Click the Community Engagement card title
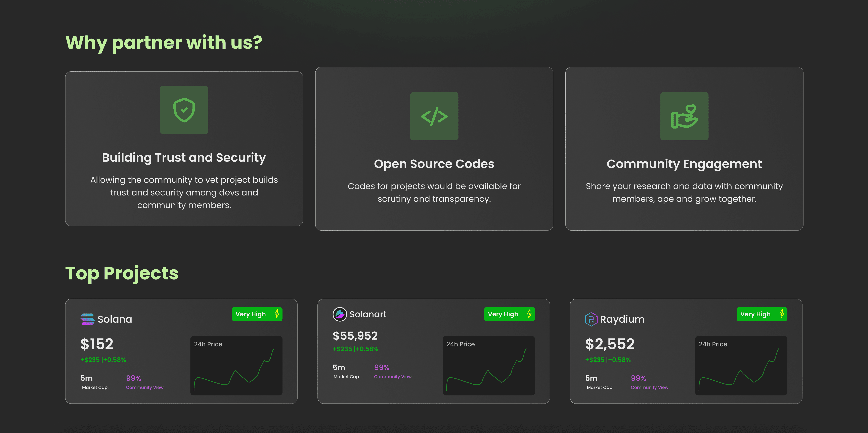Viewport: 868px width, 433px height. coord(684,164)
